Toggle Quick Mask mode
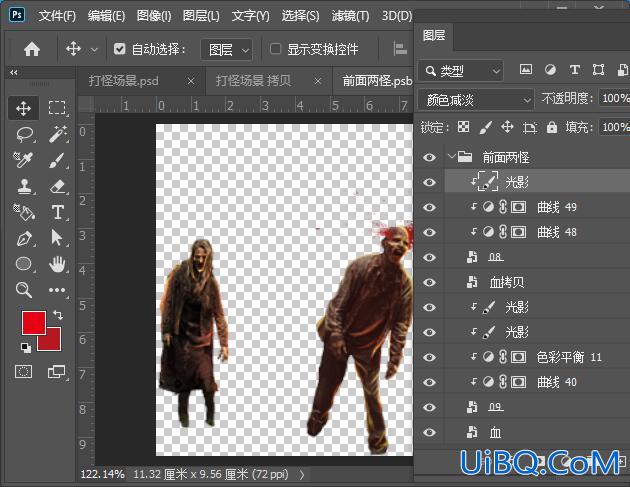 (23, 371)
